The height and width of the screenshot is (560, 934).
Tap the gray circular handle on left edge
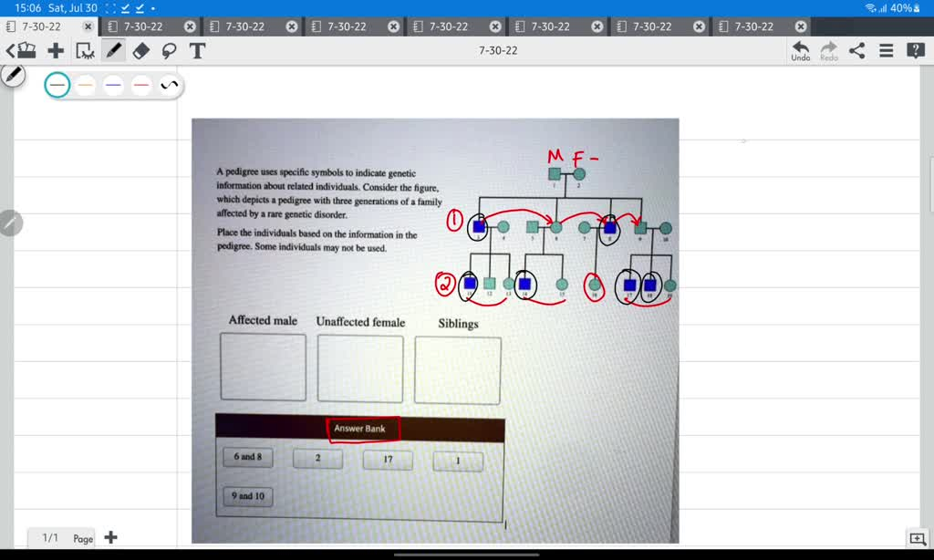pos(10,223)
